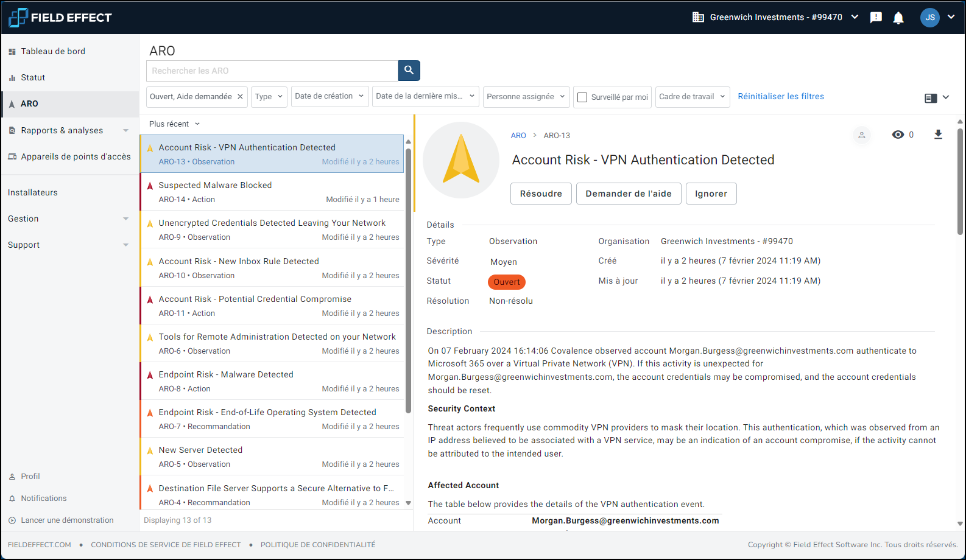
Task: Click the ARO list scrollbar
Action: pyautogui.click(x=408, y=280)
